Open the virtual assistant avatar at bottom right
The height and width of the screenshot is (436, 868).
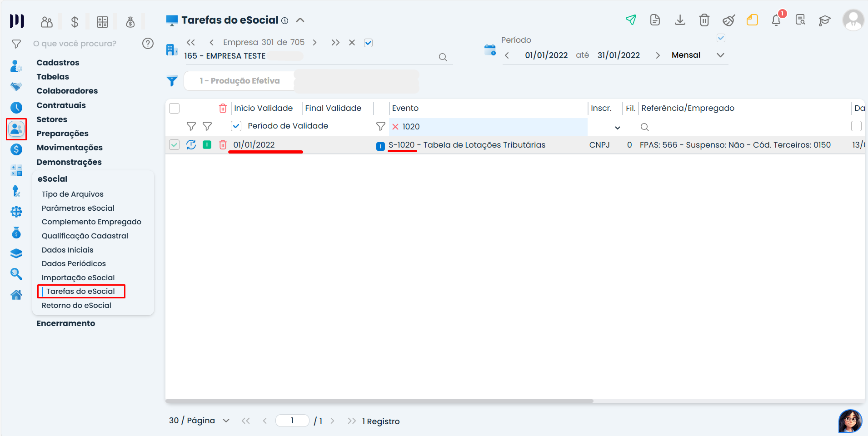(x=850, y=421)
